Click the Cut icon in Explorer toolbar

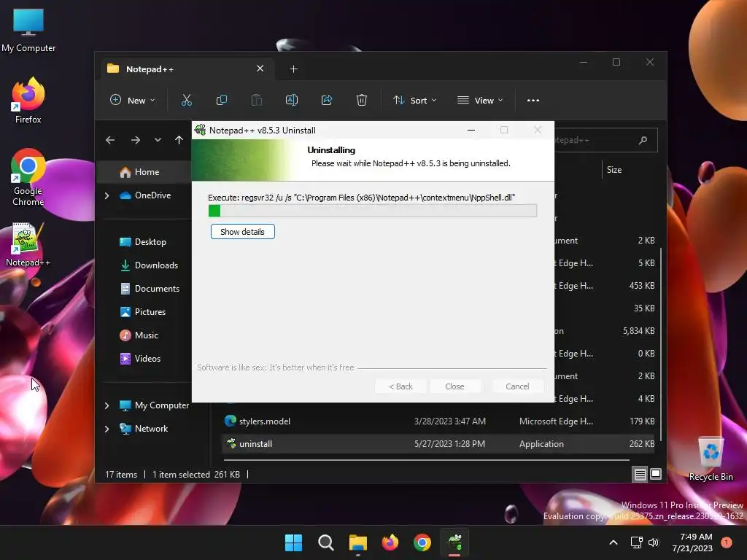[x=186, y=100]
